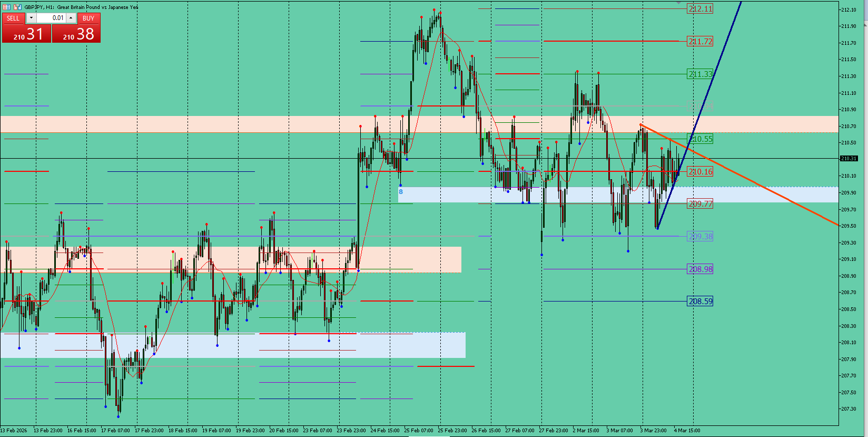Screen dimensions: 868x437
Task: Select the chart shift triangle marker
Action: (678, 3)
